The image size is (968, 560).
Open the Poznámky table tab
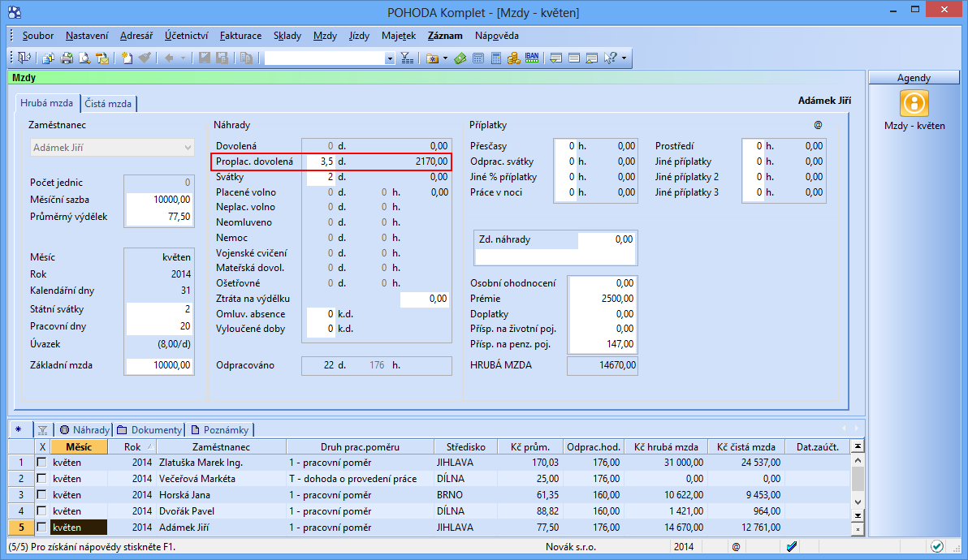coord(220,430)
